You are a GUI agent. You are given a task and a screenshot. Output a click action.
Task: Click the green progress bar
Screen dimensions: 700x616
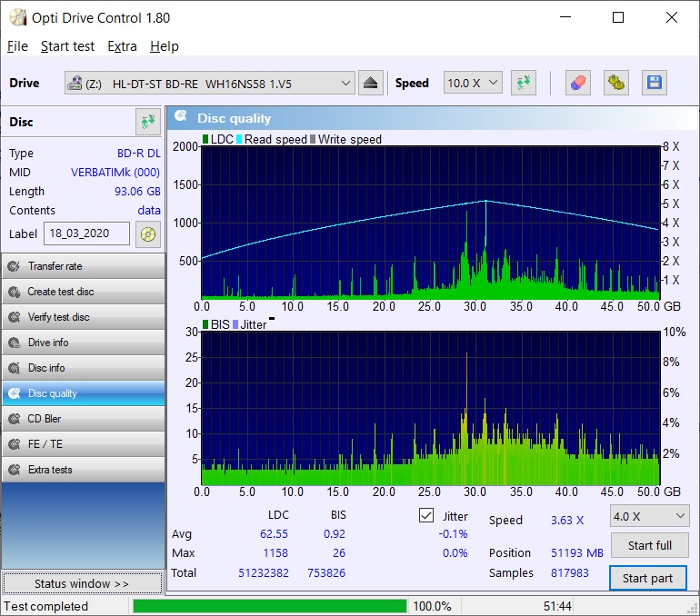(x=269, y=606)
